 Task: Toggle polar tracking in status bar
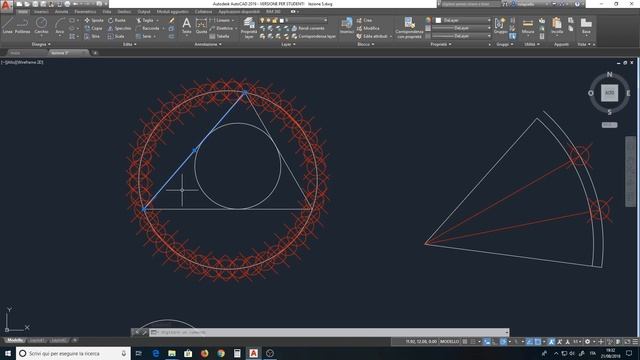pos(503,342)
